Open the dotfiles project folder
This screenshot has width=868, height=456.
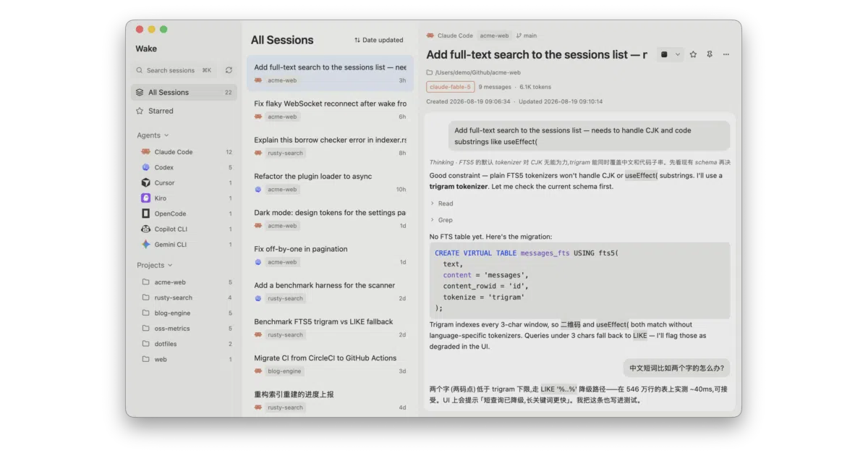184,344
